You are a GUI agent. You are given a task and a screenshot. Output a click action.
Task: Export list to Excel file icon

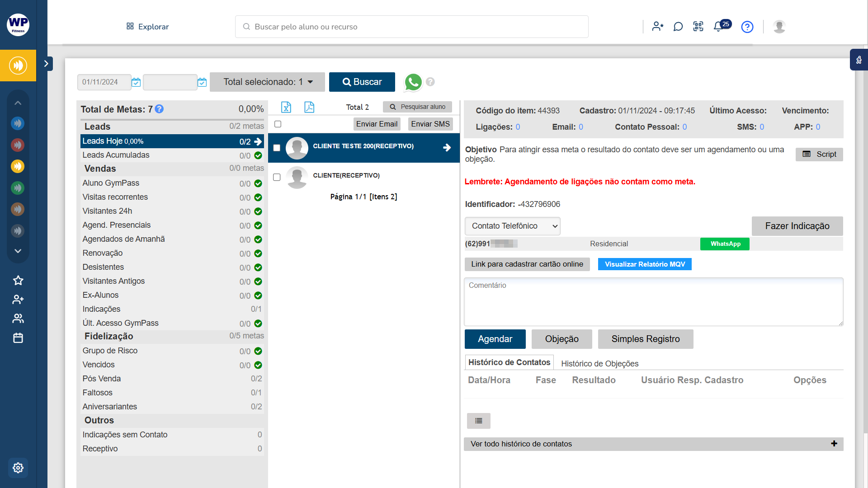coord(286,107)
